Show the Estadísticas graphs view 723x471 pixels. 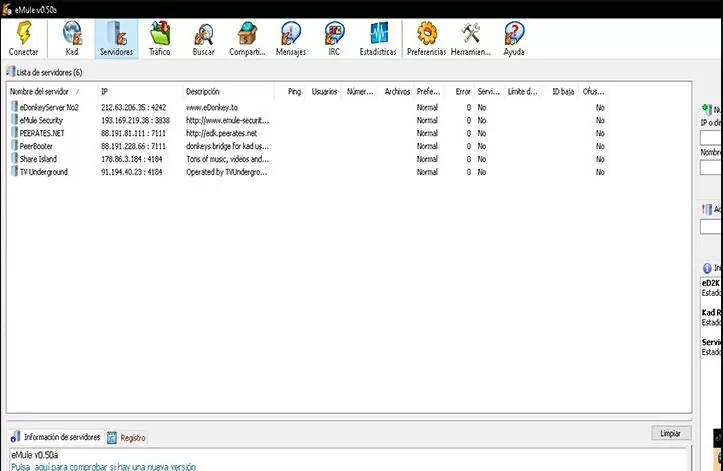click(378, 38)
